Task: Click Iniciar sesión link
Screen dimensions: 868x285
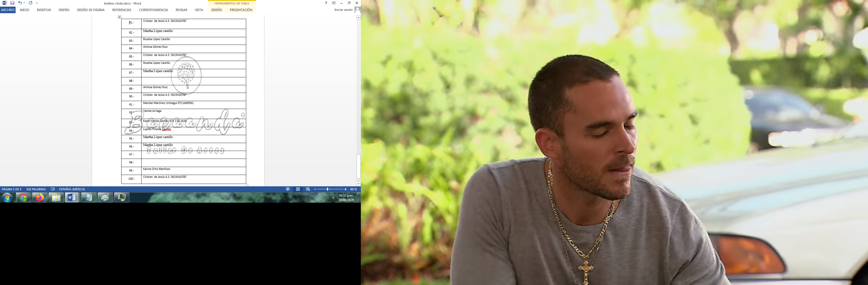Action: [343, 10]
